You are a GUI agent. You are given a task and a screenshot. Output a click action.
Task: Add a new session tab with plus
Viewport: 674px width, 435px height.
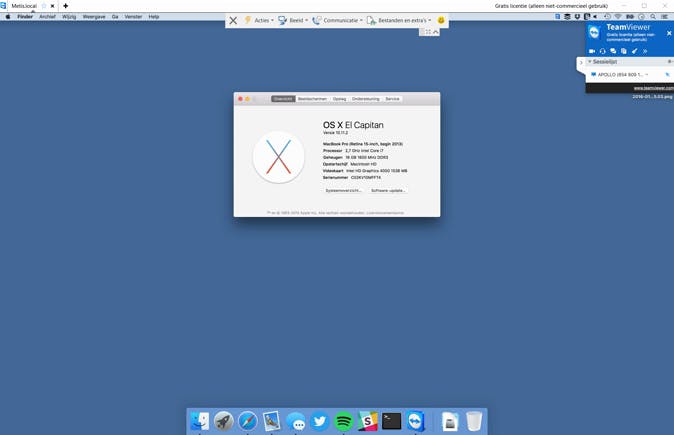(65, 6)
